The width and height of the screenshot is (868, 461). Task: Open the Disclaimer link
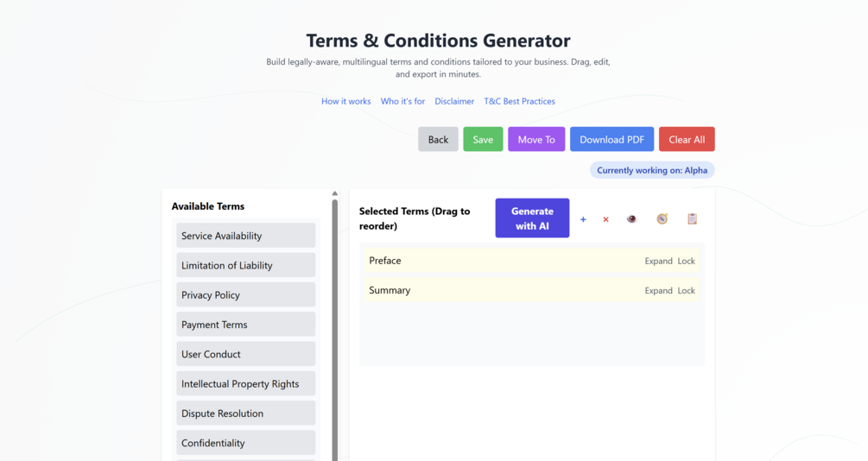[454, 101]
